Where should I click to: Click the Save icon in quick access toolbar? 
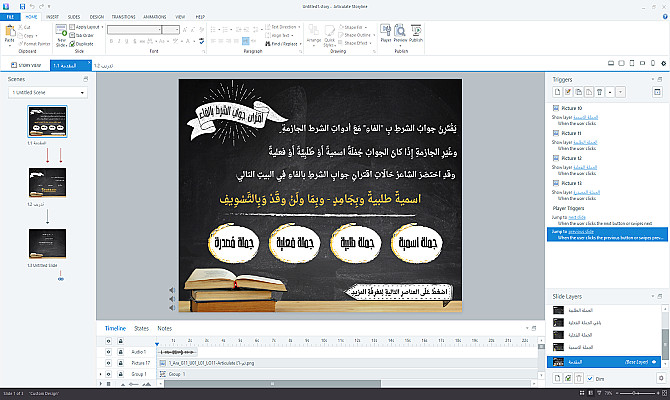point(22,6)
